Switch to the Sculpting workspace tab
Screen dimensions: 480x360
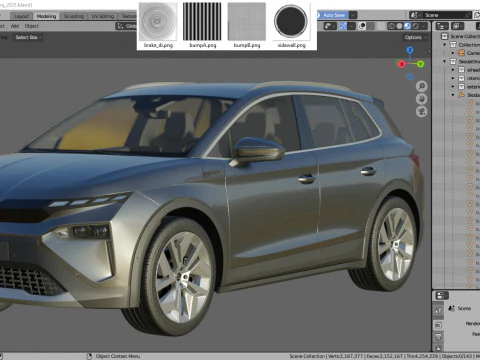(74, 16)
